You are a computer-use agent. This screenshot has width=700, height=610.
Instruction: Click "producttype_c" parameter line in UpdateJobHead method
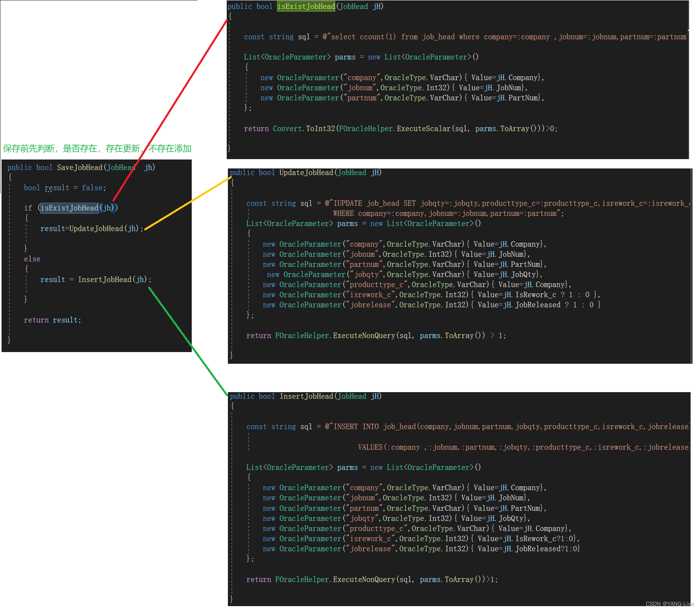pos(417,285)
